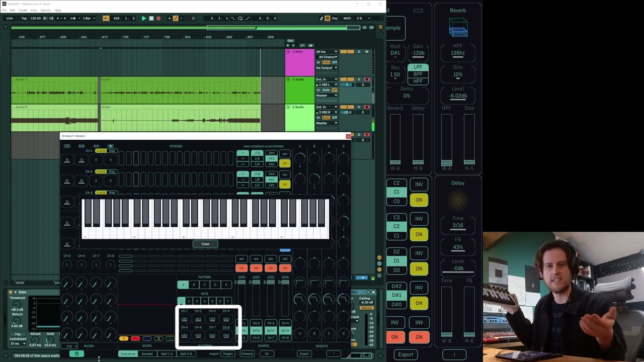Click the Reverb cube icon in zoomed panel
Image resolution: width=644 pixels, height=362 pixels.
click(458, 27)
